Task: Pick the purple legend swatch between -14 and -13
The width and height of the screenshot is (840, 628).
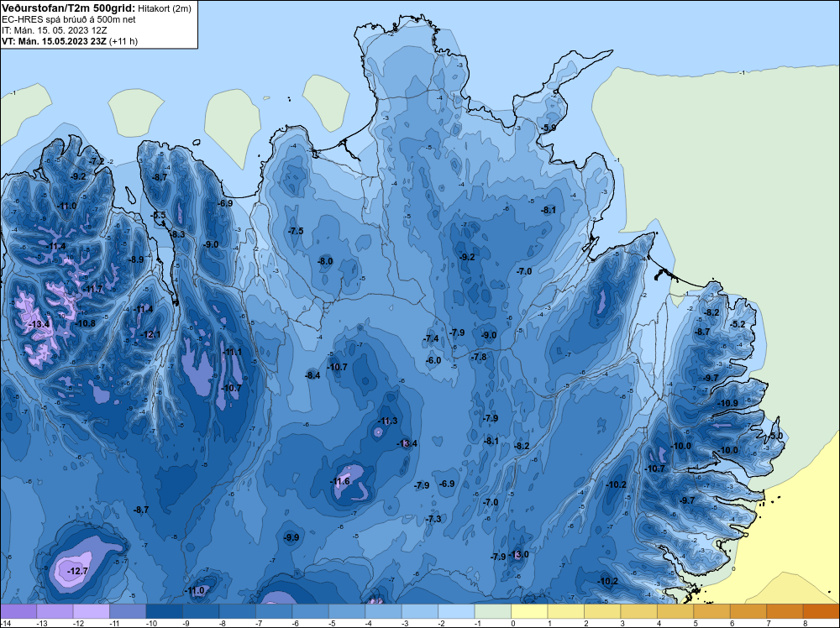Action: [x=18, y=611]
